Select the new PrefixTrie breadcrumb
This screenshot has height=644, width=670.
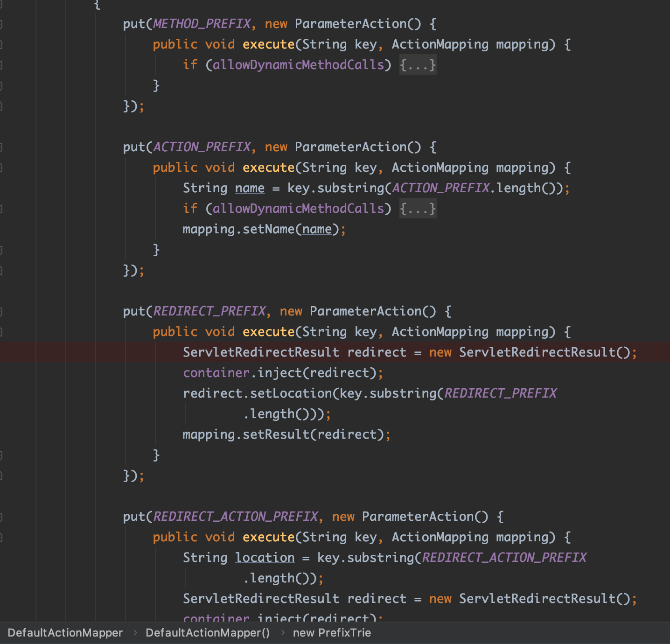point(332,633)
